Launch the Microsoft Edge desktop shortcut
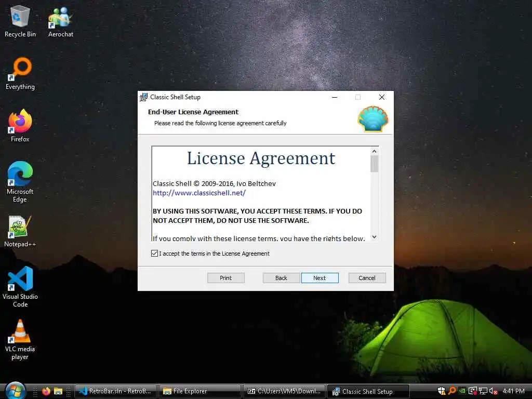532x399 pixels. tap(20, 182)
